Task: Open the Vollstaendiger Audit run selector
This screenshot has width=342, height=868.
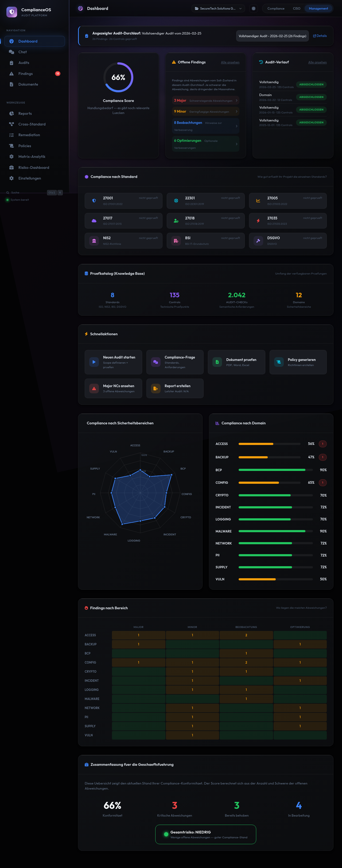Action: (272, 36)
